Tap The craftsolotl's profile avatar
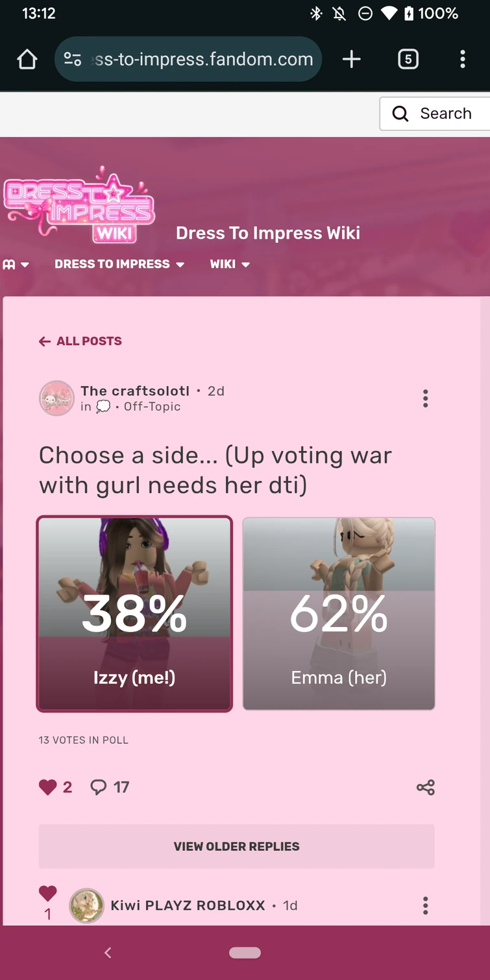The image size is (490, 980). click(x=56, y=398)
